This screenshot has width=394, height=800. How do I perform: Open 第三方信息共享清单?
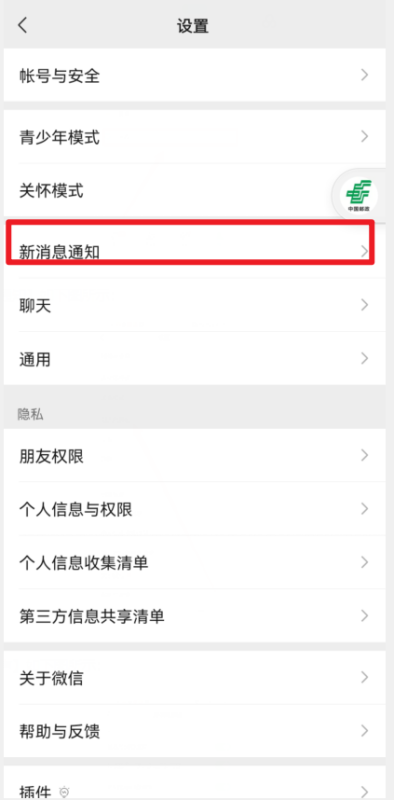(x=194, y=616)
